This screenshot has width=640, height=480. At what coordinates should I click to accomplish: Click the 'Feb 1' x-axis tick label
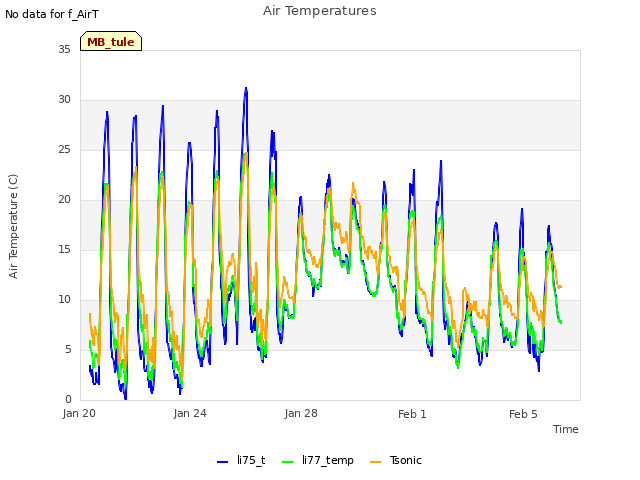coord(412,414)
